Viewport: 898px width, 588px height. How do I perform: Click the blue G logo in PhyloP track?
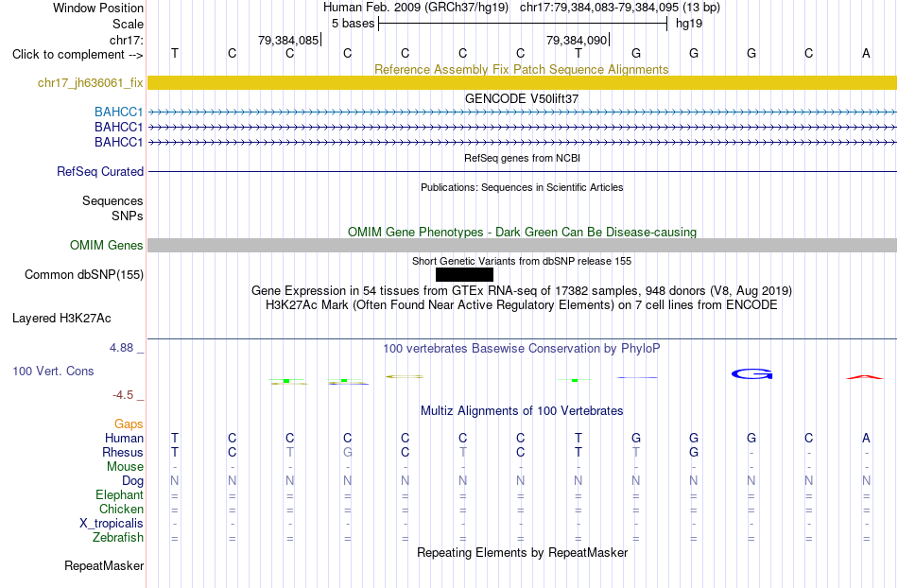tap(752, 373)
